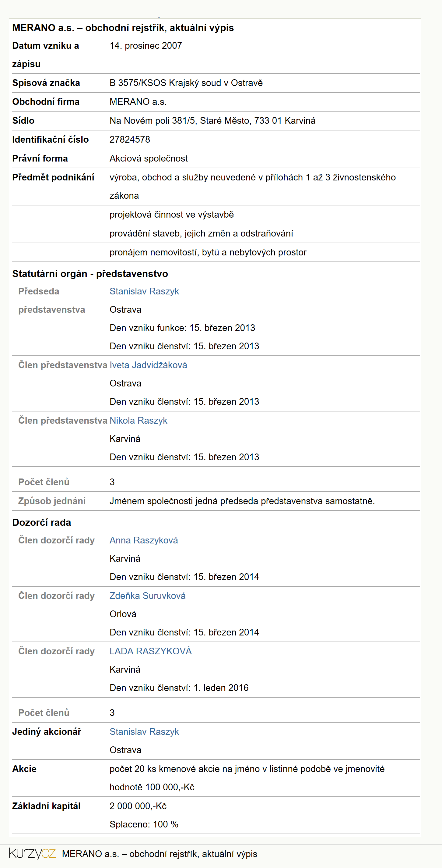442x868 pixels.
Task: Open Iveta Jadvidžáková profile link
Action: click(x=148, y=365)
